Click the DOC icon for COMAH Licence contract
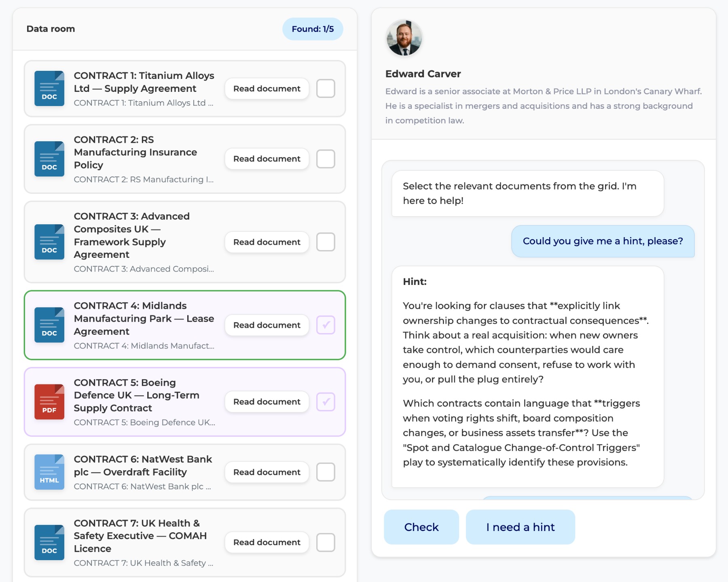 pyautogui.click(x=49, y=542)
